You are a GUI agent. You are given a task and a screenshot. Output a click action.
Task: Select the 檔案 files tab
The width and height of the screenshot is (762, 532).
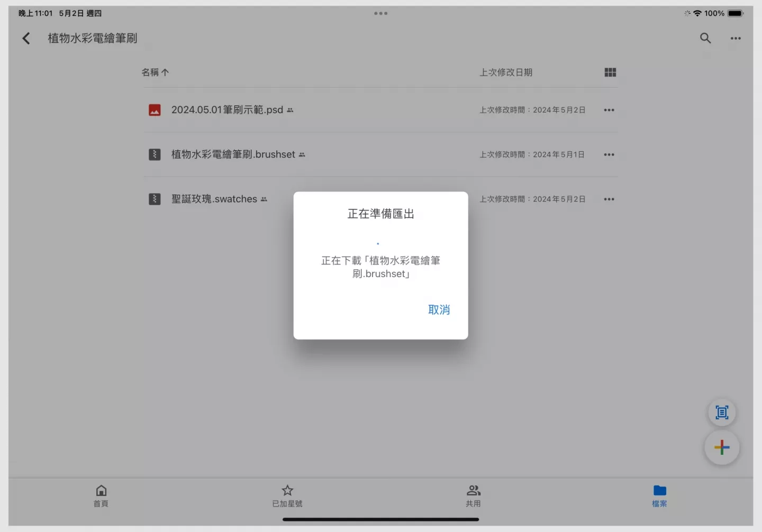659,496
